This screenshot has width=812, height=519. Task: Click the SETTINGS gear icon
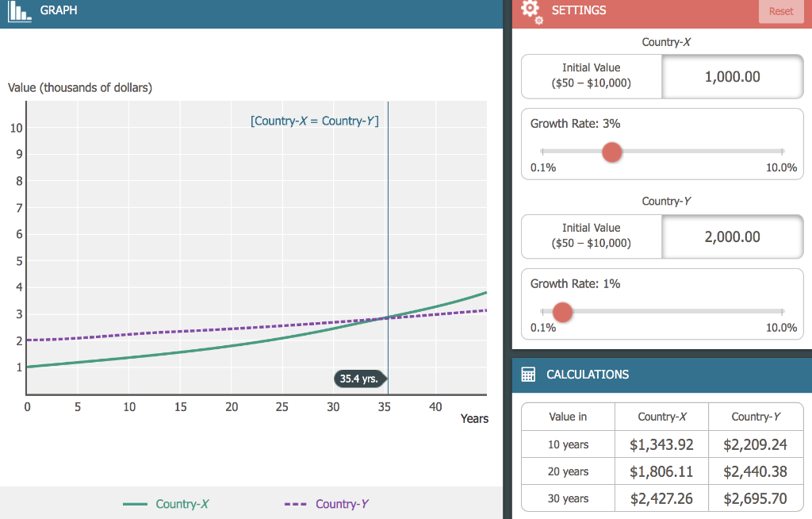pyautogui.click(x=531, y=11)
